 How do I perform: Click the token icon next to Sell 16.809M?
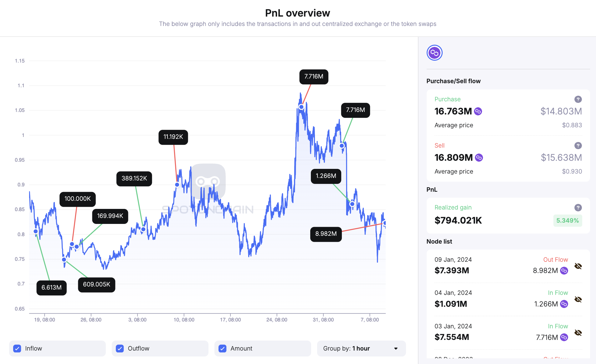click(479, 158)
